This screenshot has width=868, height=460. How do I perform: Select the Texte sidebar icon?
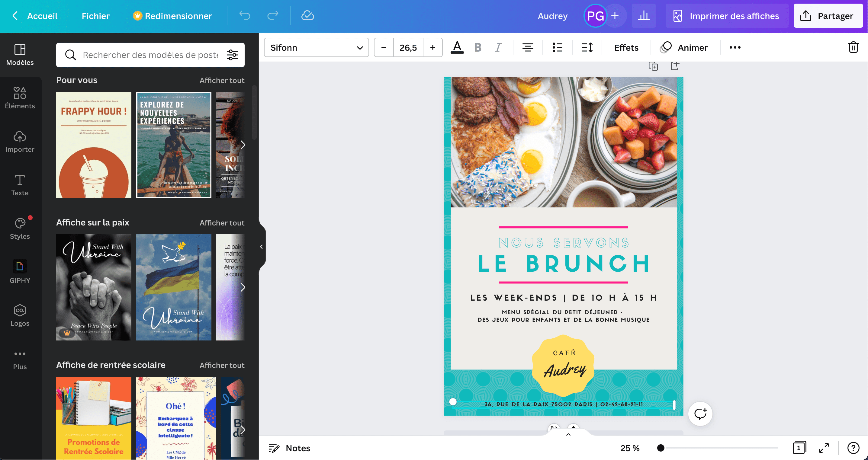20,185
